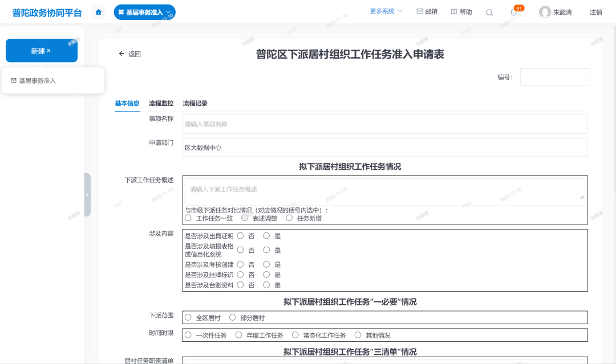Click the back arrow next to 返回
This screenshot has width=616, height=364.
(x=121, y=53)
